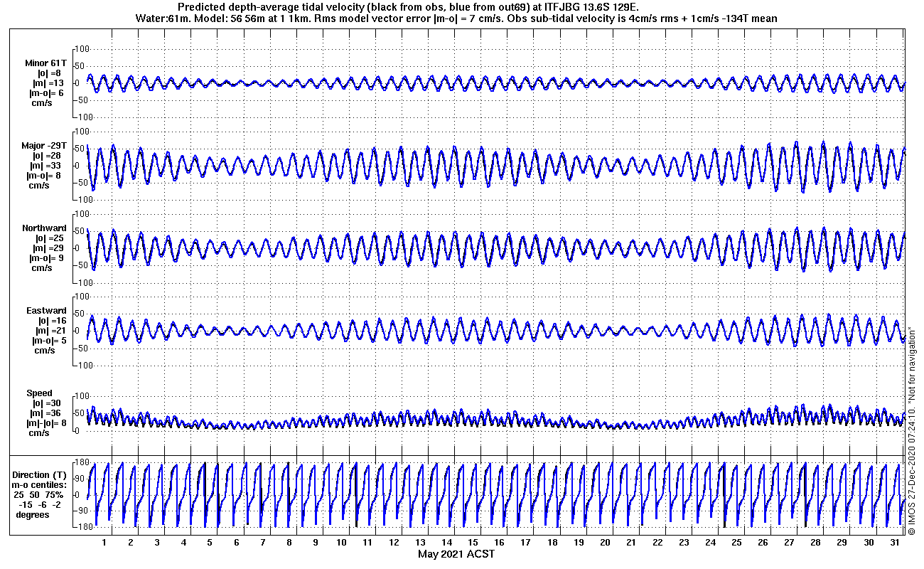This screenshot has height=569, width=924.
Task: Click day 31 tick label on x-axis
Action: tap(895, 542)
